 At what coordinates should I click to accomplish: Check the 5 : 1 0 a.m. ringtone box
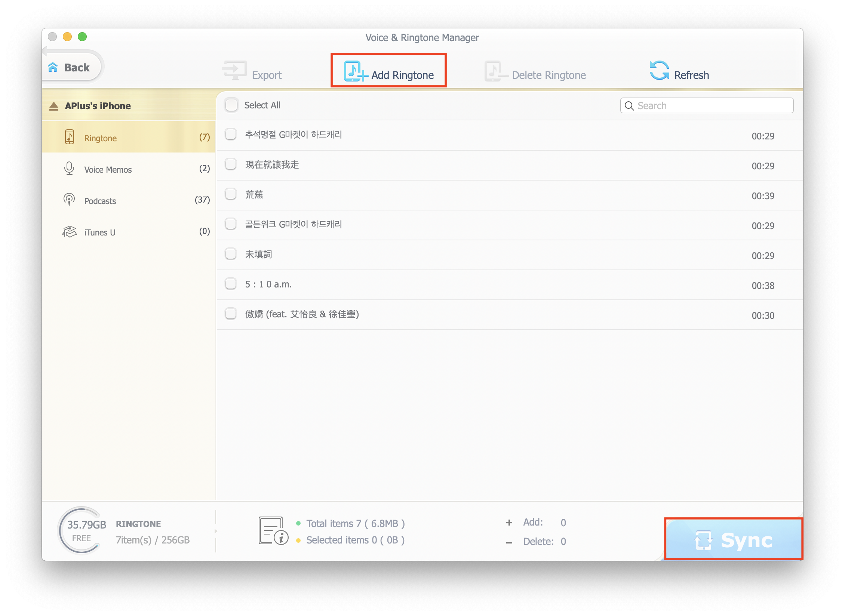click(231, 284)
